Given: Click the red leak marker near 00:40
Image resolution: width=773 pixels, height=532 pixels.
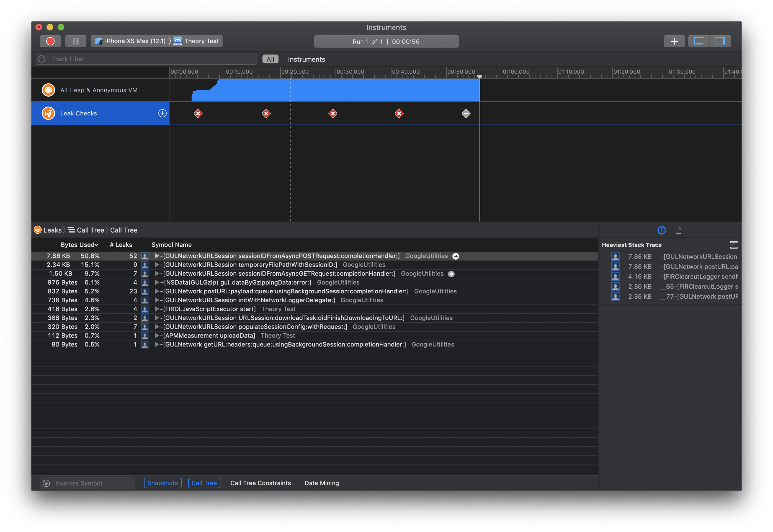Looking at the screenshot, I should 399,113.
